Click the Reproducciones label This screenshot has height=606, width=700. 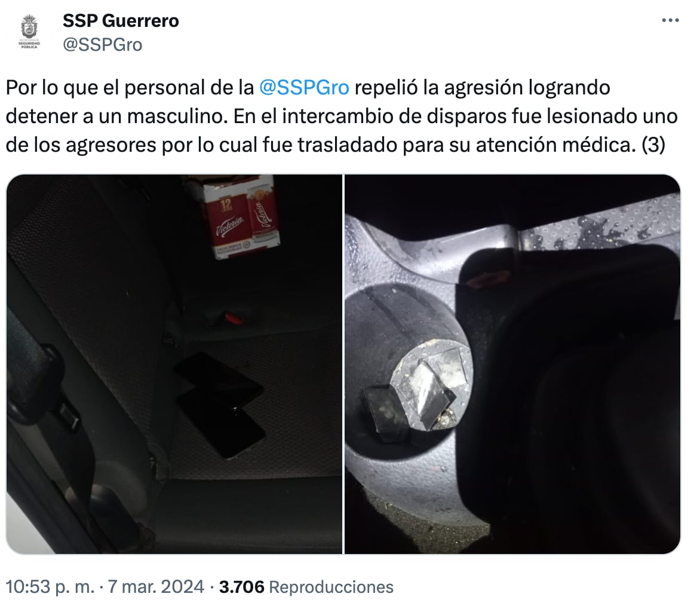[x=331, y=587]
